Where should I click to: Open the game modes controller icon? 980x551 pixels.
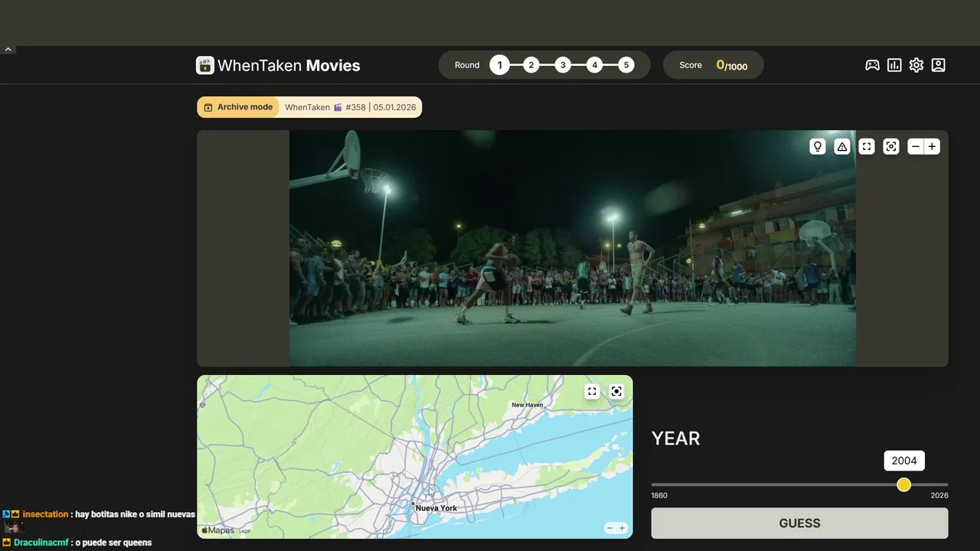872,65
